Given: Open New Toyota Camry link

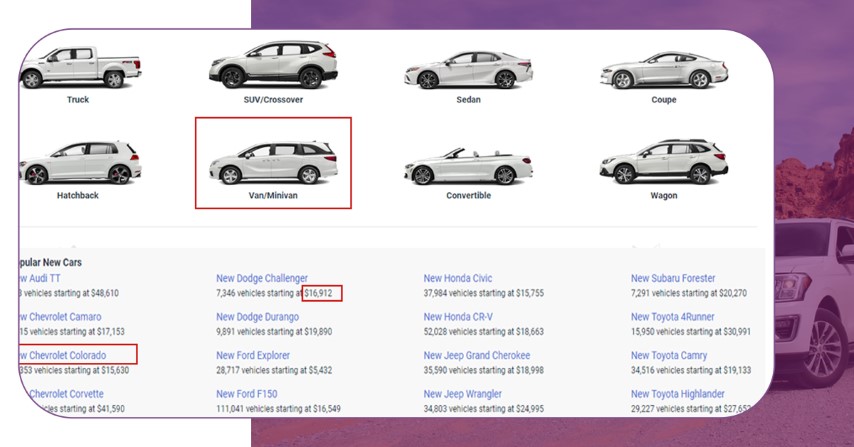Looking at the screenshot, I should click(x=669, y=356).
